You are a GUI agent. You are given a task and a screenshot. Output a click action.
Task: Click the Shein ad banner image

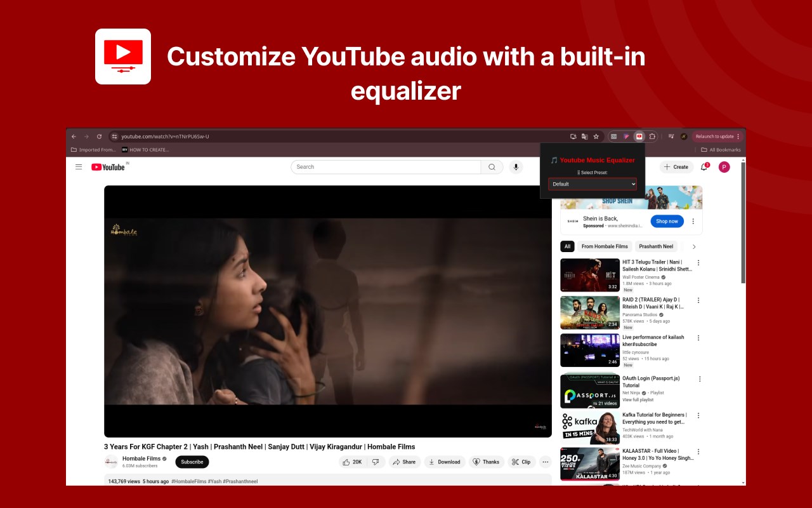pos(631,197)
